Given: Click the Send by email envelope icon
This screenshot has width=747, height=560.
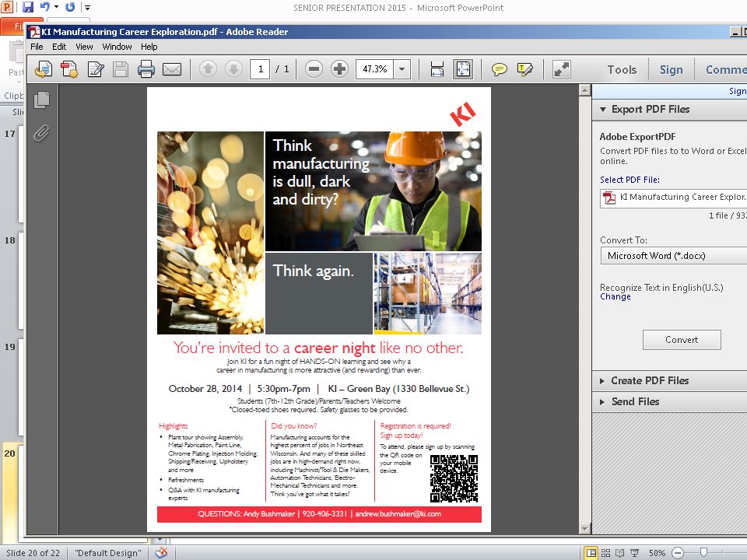Looking at the screenshot, I should click(172, 69).
